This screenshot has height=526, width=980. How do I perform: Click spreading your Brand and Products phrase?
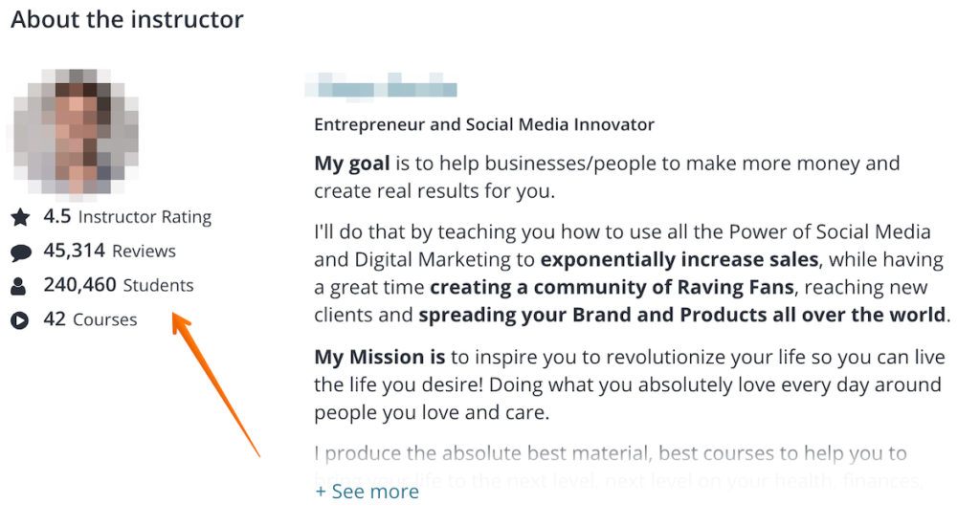681,315
